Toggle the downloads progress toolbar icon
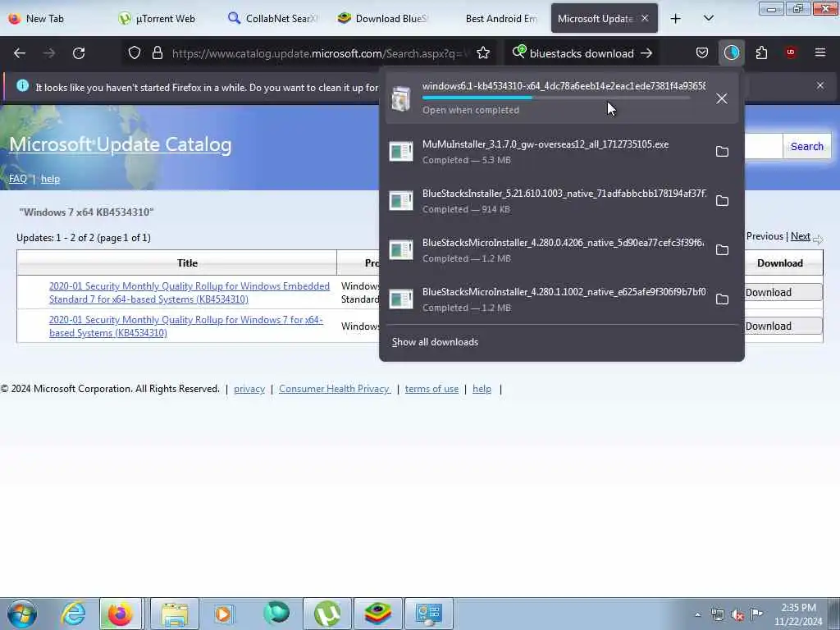Image resolution: width=840 pixels, height=630 pixels. [731, 53]
